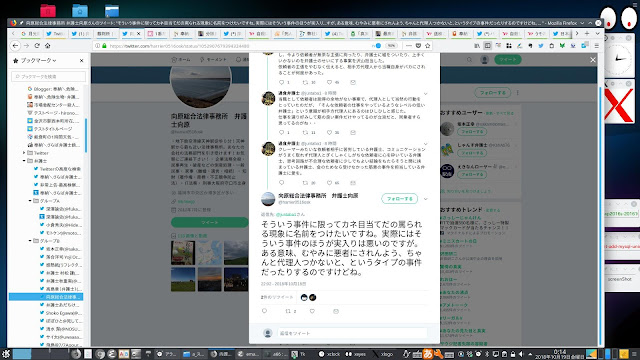The width and height of the screenshot is (640, 360).
Task: Retweet the third thread tweet
Action: click(x=305, y=183)
